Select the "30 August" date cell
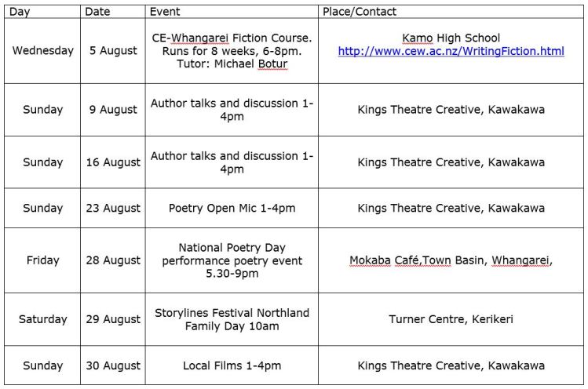This screenshot has height=389, width=588. 113,365
